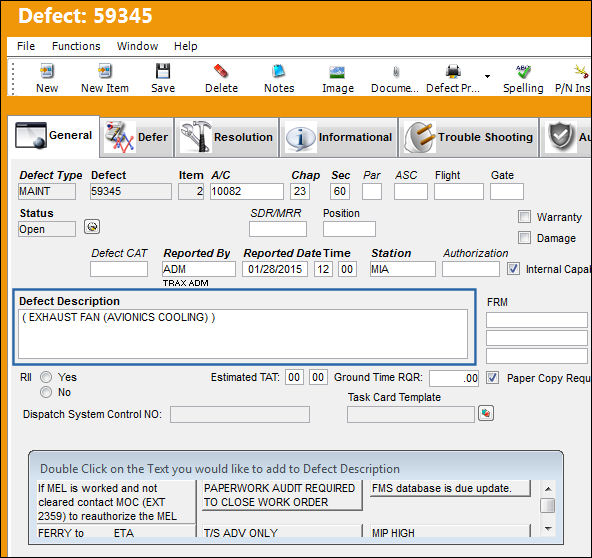Select 'FMS database is due update.' text

pos(450,488)
